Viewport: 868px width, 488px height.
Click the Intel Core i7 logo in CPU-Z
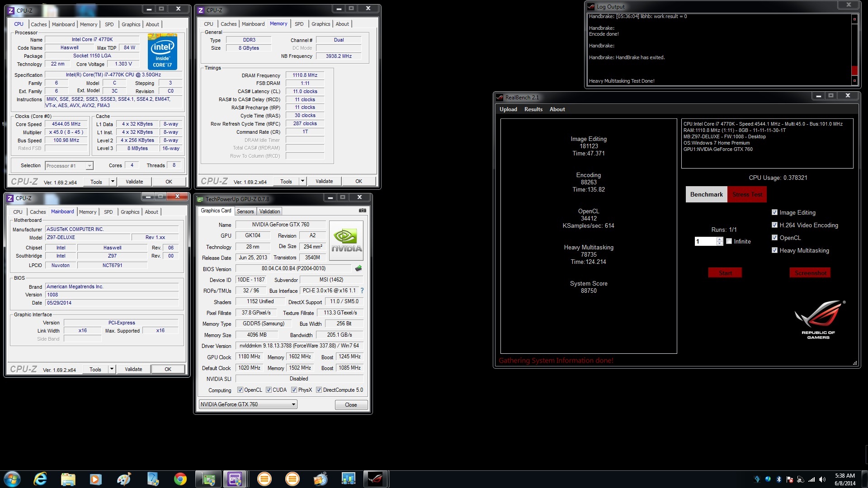click(x=162, y=52)
